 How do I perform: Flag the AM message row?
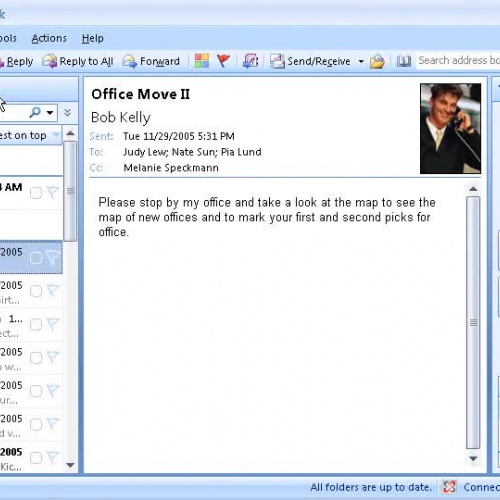click(x=53, y=192)
